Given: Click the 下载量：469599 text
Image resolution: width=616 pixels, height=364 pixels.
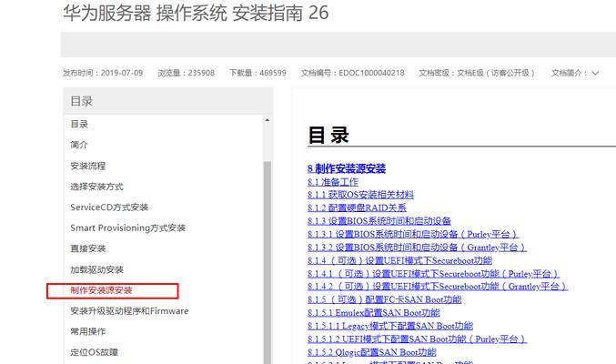Looking at the screenshot, I should [x=258, y=73].
